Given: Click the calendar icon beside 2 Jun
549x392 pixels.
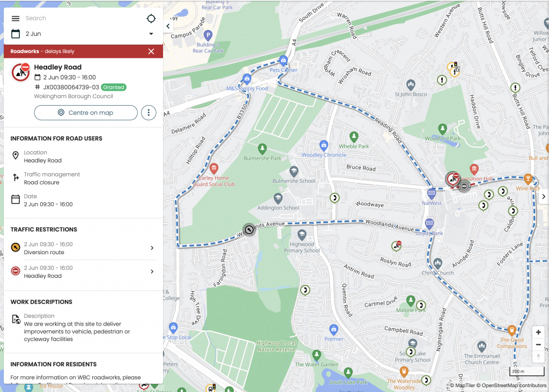Looking at the screenshot, I should click(x=16, y=34).
